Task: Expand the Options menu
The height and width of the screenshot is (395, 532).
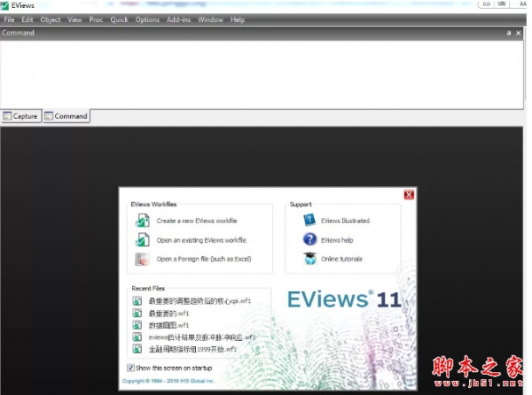Action: (x=147, y=19)
